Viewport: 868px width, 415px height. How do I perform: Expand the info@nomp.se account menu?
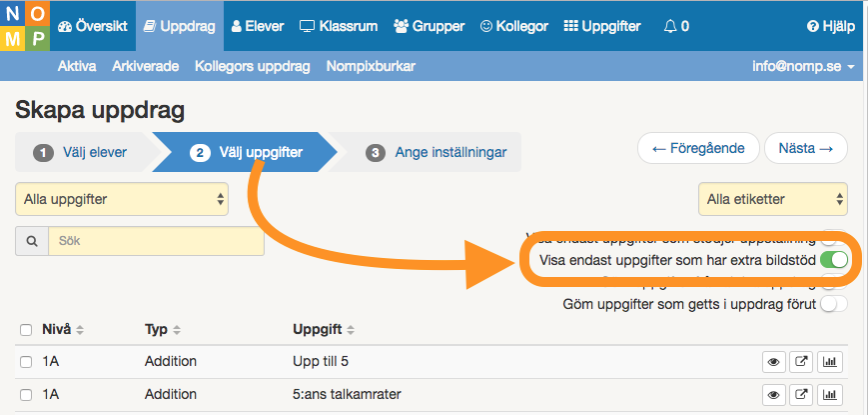click(x=804, y=67)
